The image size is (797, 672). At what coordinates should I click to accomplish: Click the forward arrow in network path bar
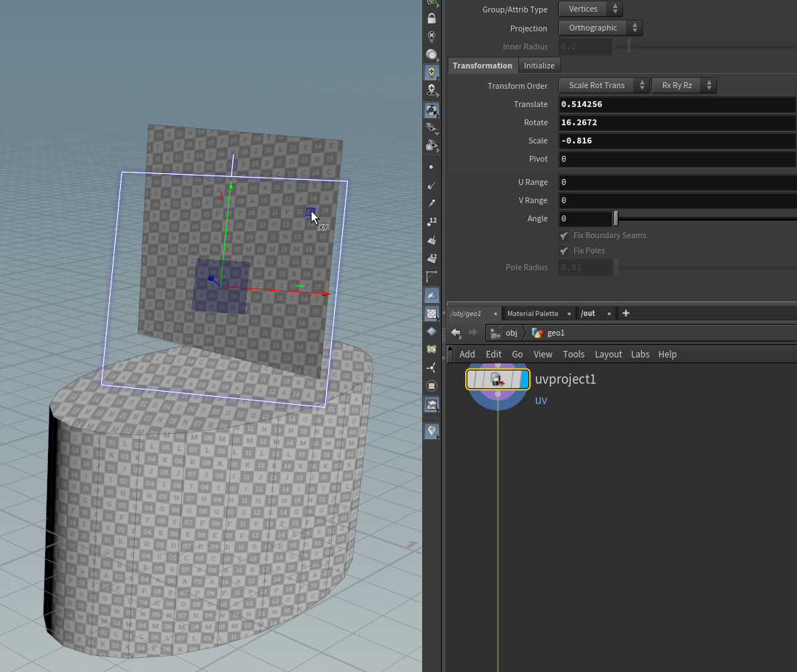point(473,333)
